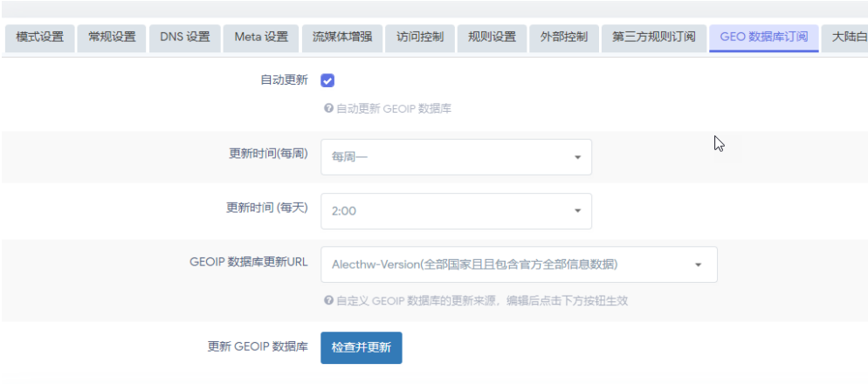Select the Meta 设置 tab
This screenshot has width=868, height=384.
[261, 38]
